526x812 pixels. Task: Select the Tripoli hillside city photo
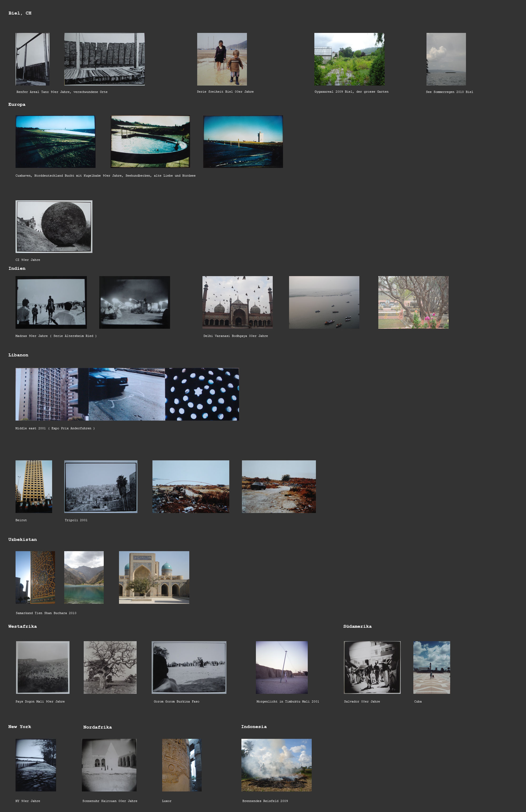101,486
